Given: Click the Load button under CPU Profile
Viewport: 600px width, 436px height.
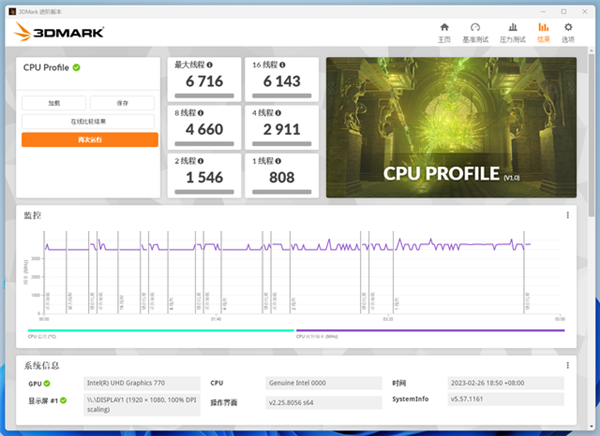Looking at the screenshot, I should pos(54,103).
